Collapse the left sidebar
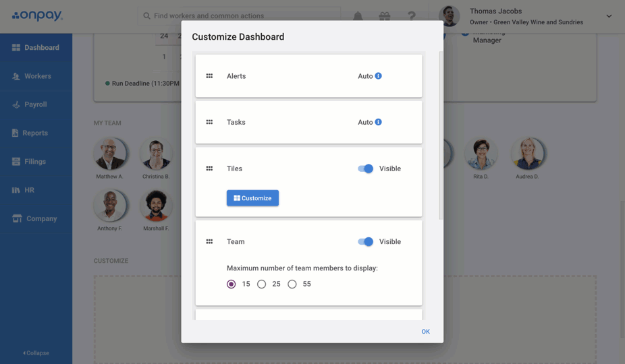 click(36, 353)
